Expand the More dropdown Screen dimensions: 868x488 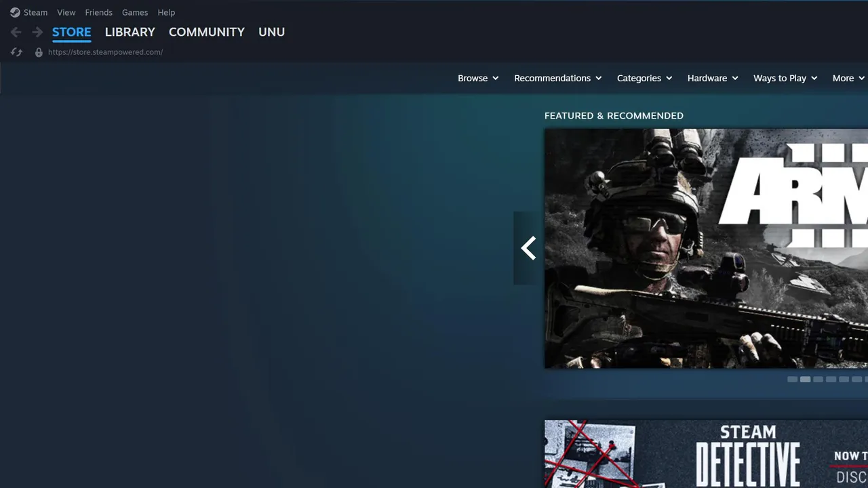click(x=849, y=78)
